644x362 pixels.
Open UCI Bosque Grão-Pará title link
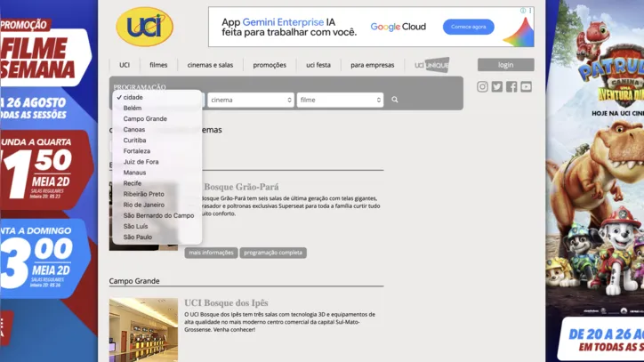[x=242, y=187]
